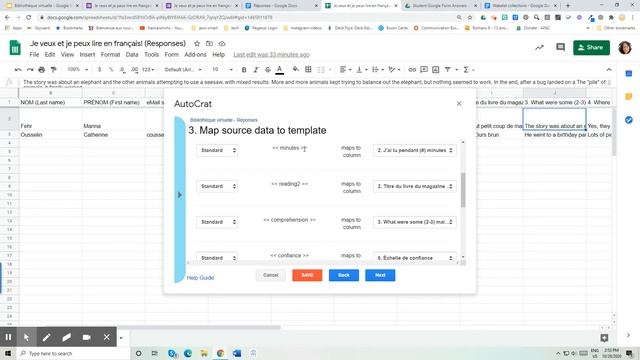This screenshot has height=360, width=640.
Task: Open the number format 123 dropdown
Action: pos(148,70)
